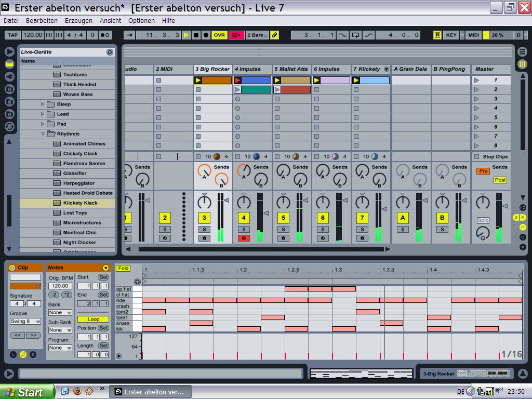Image resolution: width=532 pixels, height=399 pixels.
Task: Click the Erster abelton taskbar button
Action: coord(150,392)
